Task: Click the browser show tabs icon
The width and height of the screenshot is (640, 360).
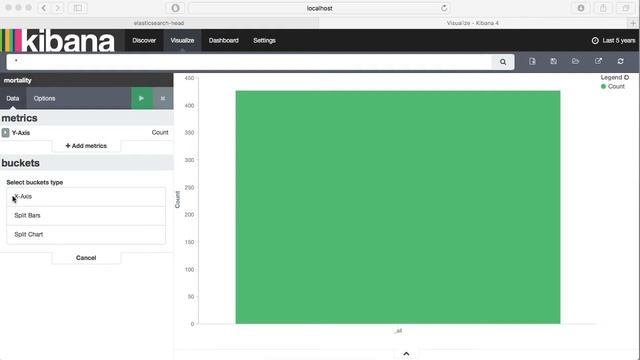Action: click(625, 8)
